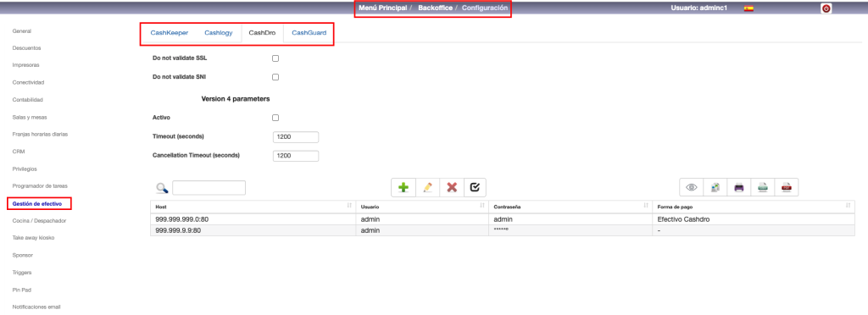Switch to the CashKeeper tab

click(x=170, y=33)
